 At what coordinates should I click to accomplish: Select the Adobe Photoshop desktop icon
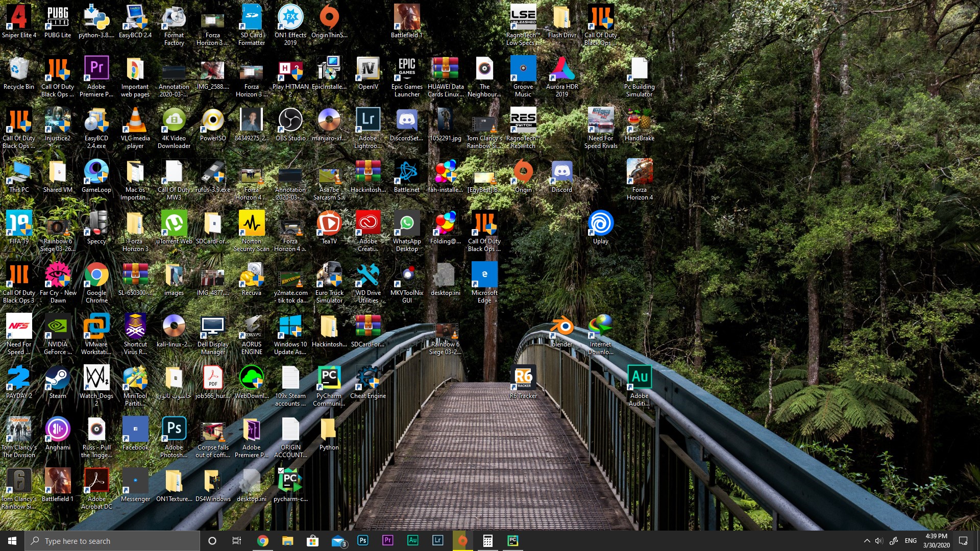174,437
